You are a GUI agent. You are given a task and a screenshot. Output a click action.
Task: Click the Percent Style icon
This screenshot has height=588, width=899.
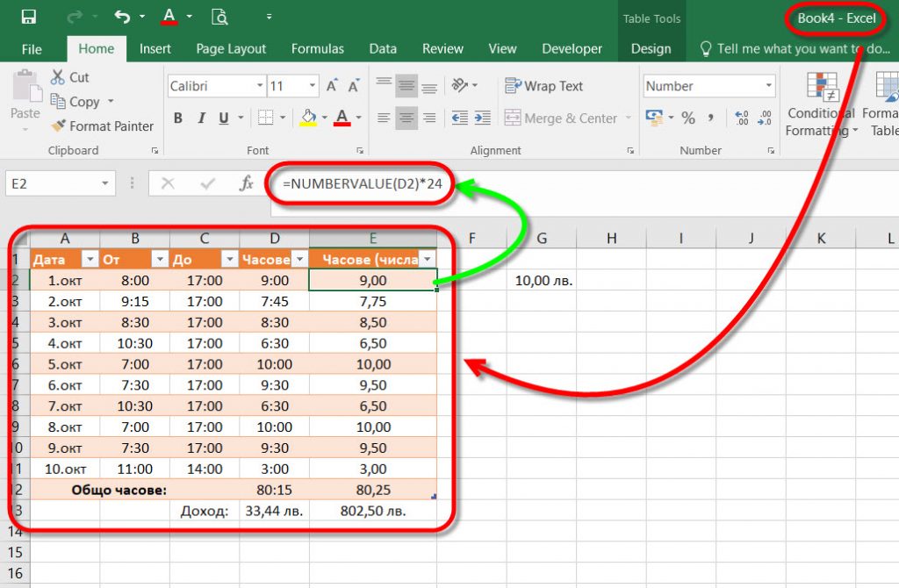click(x=688, y=118)
